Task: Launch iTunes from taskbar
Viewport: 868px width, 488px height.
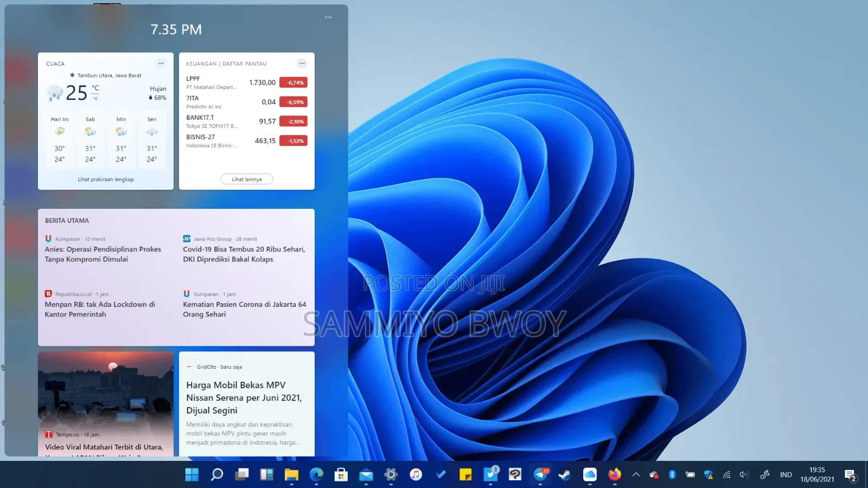Action: [x=416, y=474]
